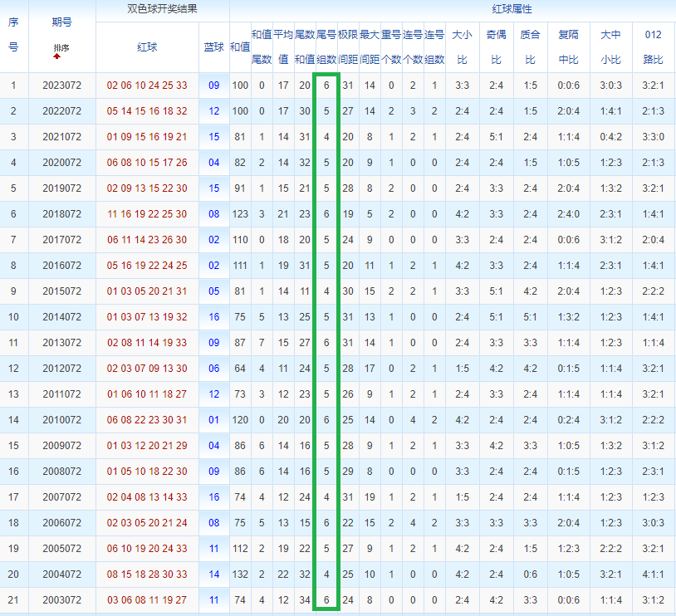Select the 双色球开奖结果 header

pos(162,9)
